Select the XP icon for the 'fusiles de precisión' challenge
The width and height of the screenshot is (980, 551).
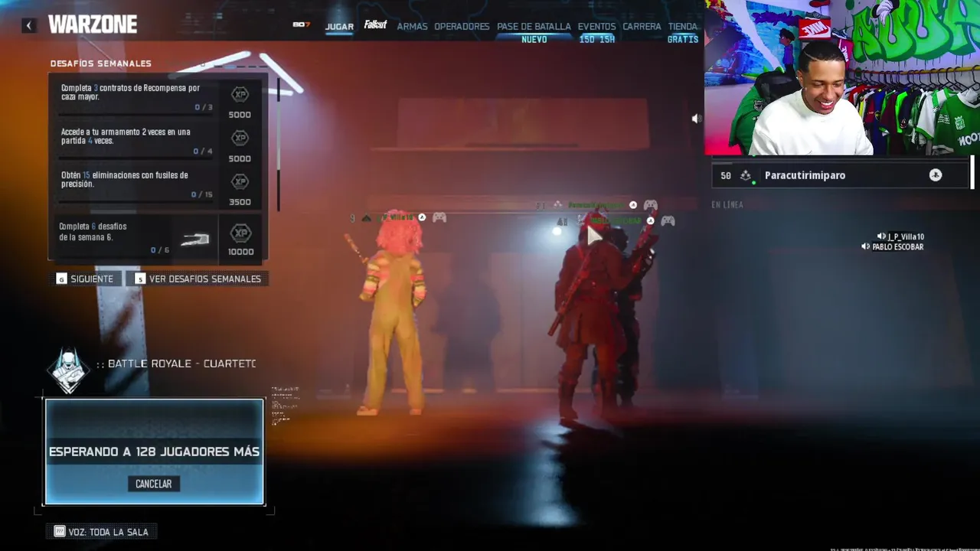[240, 181]
